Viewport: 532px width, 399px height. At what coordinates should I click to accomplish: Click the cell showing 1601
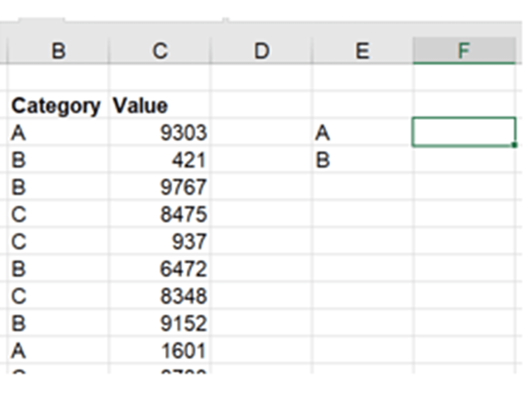[x=160, y=351]
